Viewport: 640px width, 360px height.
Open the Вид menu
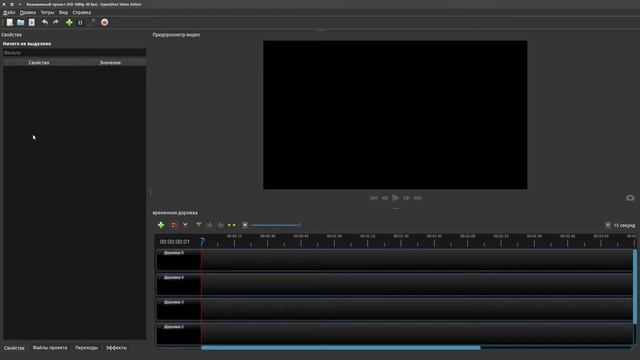coord(63,12)
